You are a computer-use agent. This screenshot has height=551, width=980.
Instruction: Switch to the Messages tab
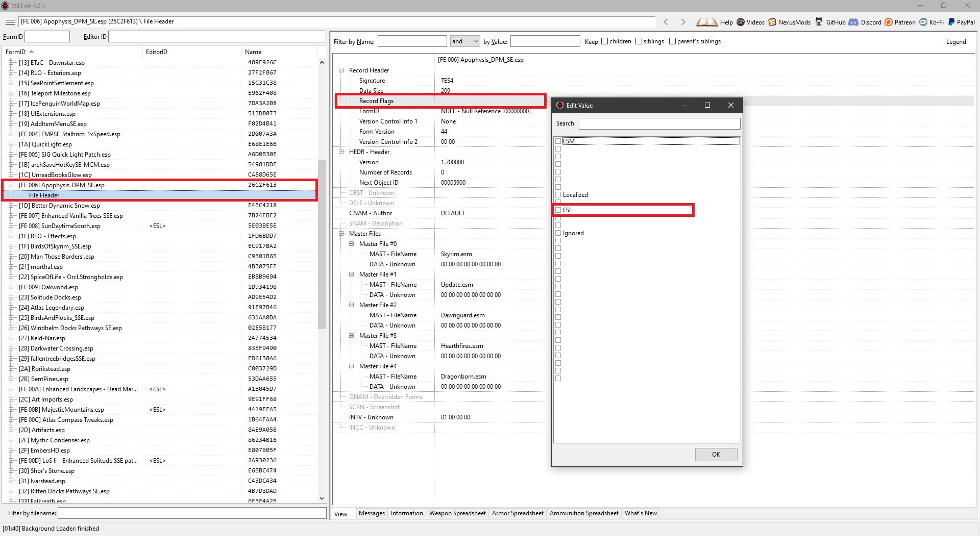[x=372, y=513]
